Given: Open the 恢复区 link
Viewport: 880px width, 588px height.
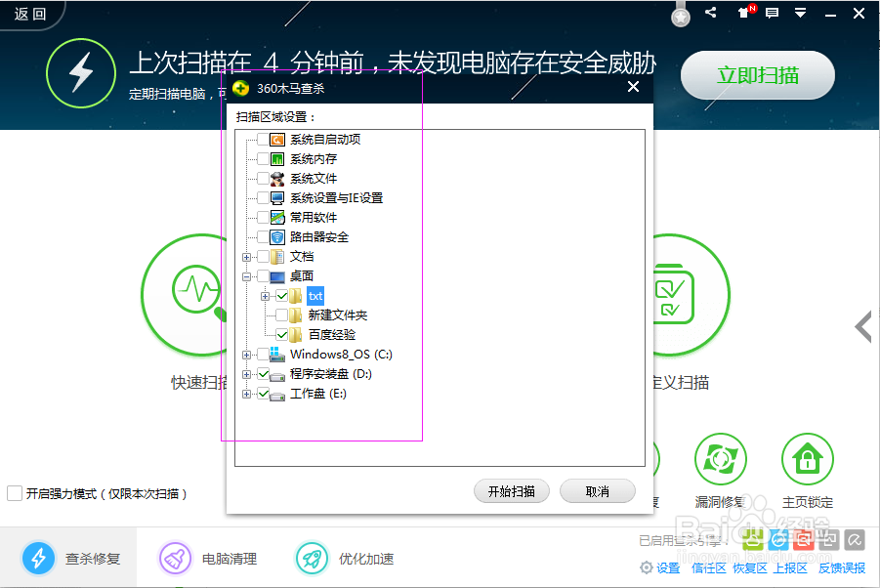Looking at the screenshot, I should [750, 567].
